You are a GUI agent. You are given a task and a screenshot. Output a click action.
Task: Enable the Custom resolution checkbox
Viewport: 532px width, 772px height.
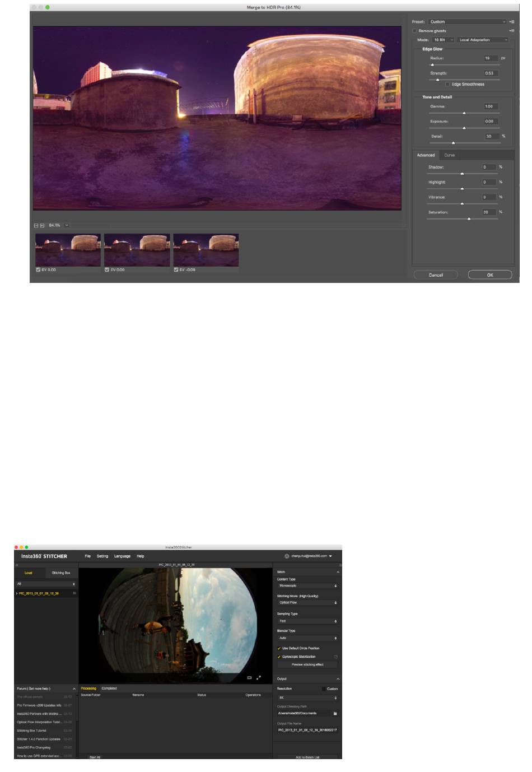coord(324,689)
